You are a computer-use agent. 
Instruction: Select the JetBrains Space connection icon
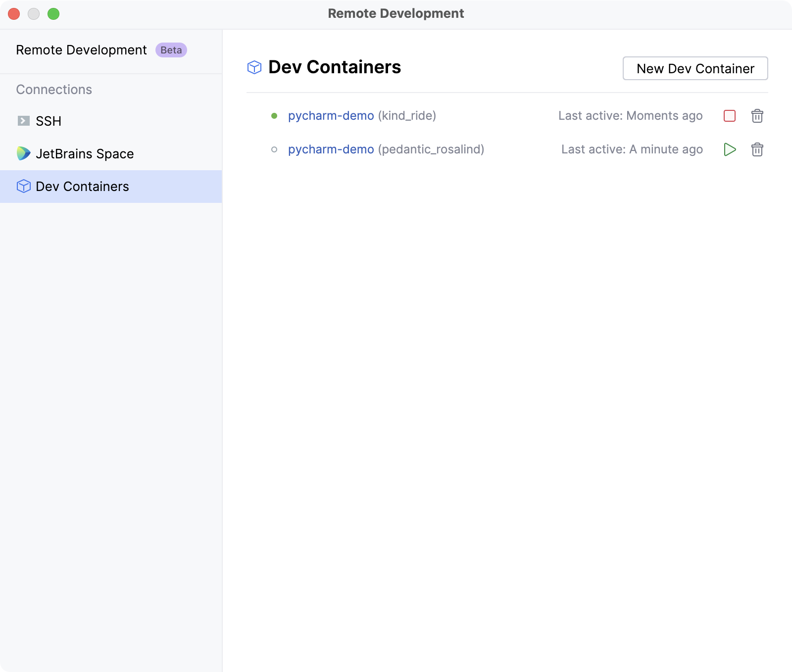22,154
